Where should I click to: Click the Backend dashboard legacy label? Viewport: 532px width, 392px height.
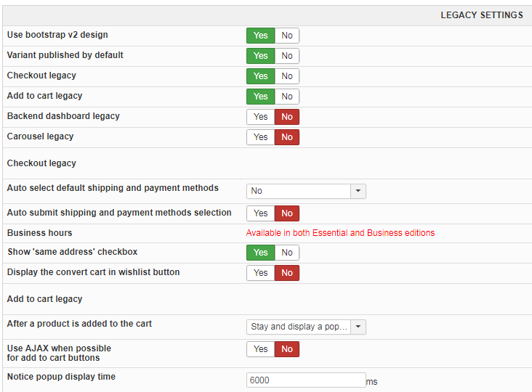[x=63, y=116]
